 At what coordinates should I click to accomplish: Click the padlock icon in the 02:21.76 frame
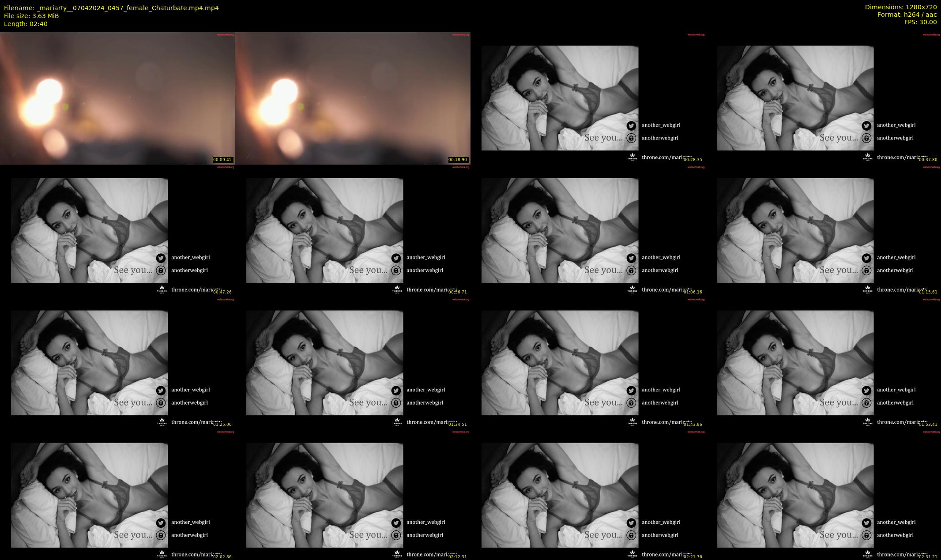pos(631,535)
